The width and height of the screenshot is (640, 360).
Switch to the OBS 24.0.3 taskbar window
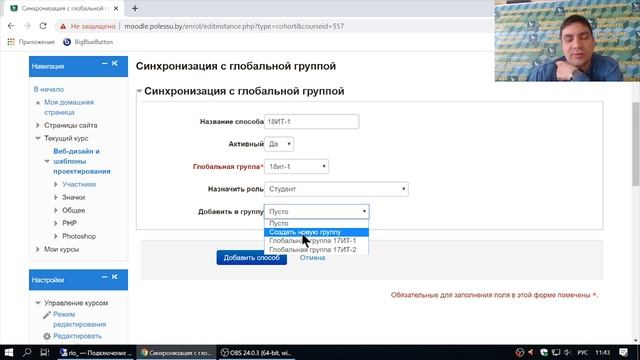point(256,353)
